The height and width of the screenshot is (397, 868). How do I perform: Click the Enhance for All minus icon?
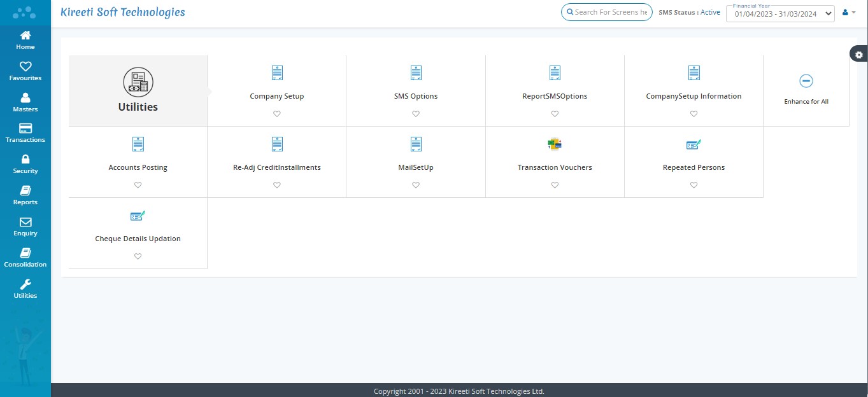point(806,81)
